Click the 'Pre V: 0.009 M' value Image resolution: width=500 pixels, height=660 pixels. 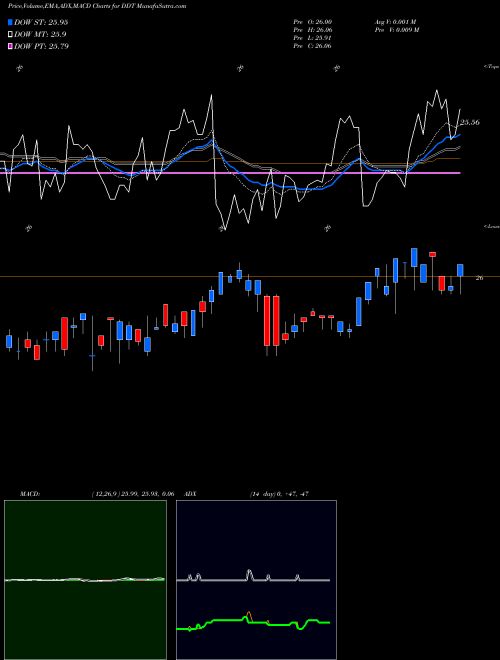[x=396, y=30]
